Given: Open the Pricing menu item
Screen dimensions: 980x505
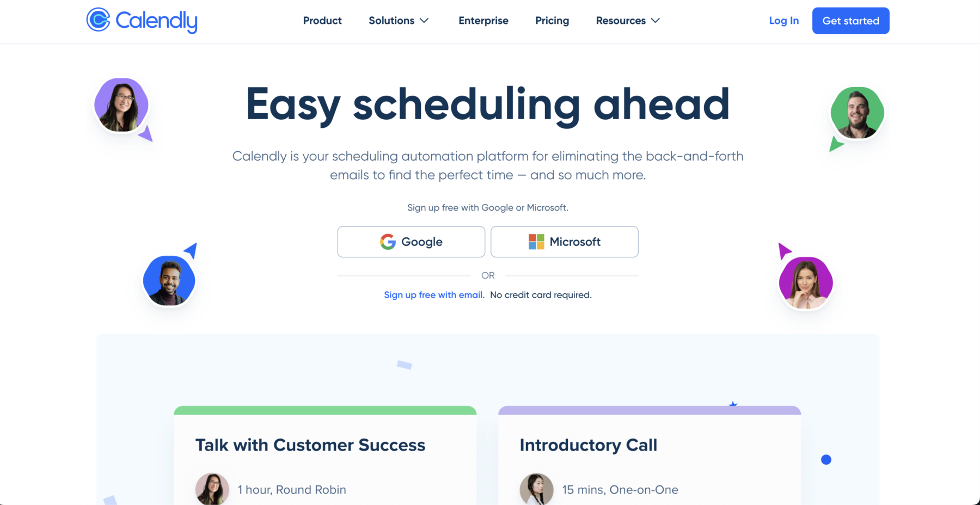Looking at the screenshot, I should [x=552, y=21].
